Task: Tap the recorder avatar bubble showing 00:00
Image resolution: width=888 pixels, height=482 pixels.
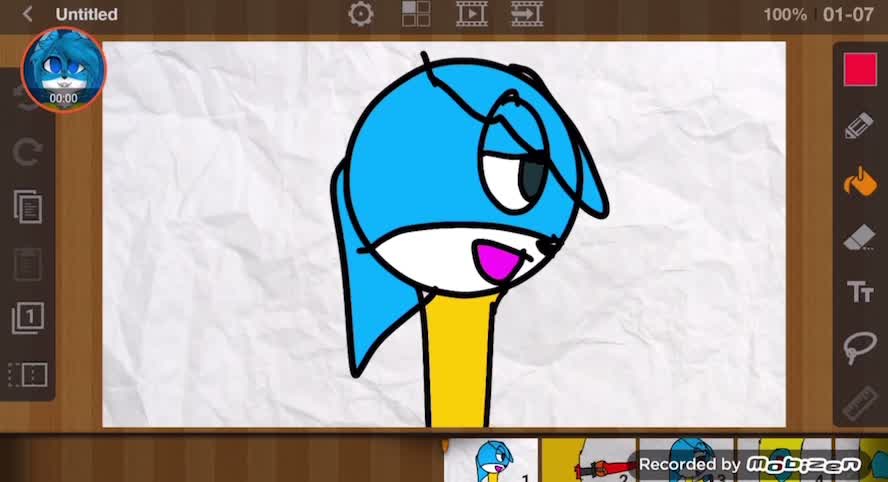Action: [x=63, y=70]
